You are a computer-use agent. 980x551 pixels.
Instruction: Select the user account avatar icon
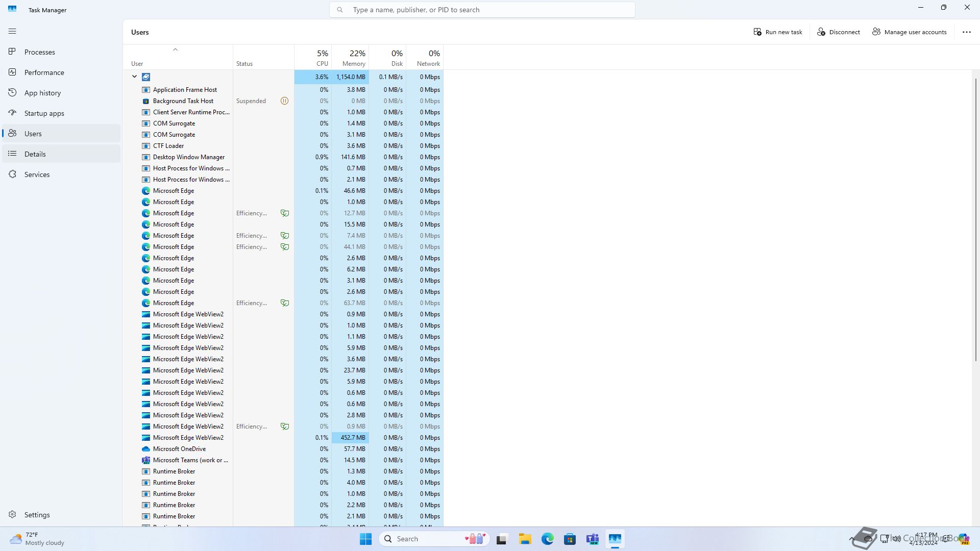(x=146, y=77)
